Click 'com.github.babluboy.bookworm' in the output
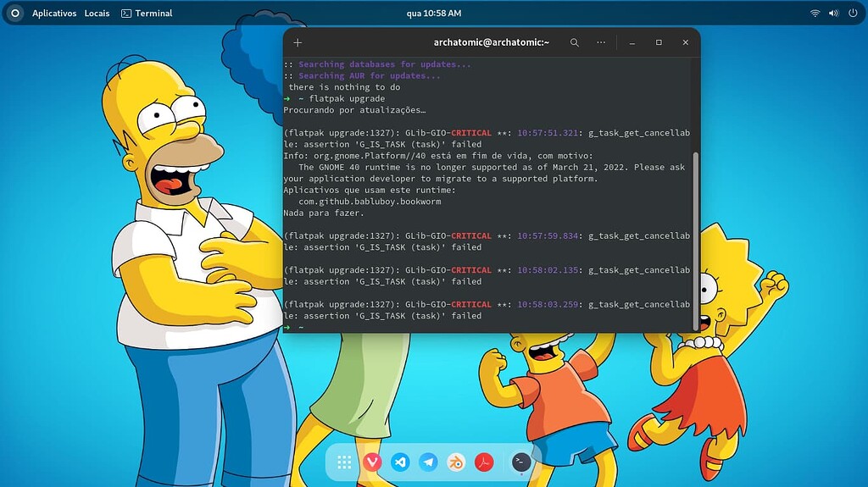This screenshot has width=868, height=487. point(370,202)
